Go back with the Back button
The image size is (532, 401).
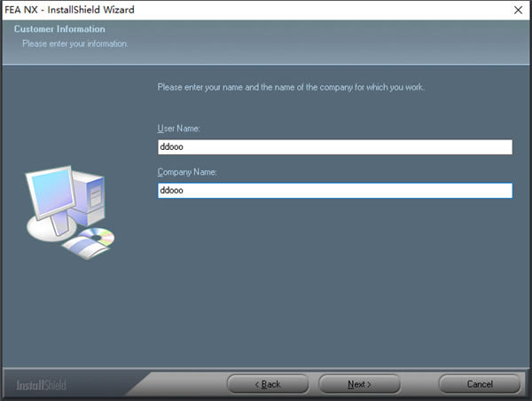click(x=268, y=384)
